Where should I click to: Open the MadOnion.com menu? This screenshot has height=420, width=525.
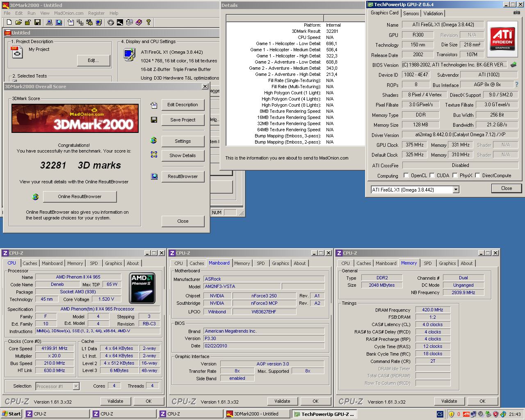tap(69, 13)
